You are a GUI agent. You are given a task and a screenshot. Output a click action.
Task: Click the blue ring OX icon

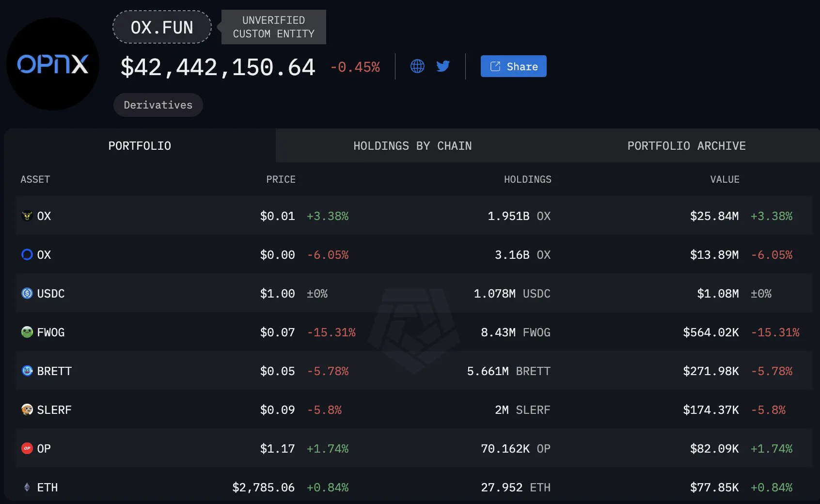click(27, 254)
